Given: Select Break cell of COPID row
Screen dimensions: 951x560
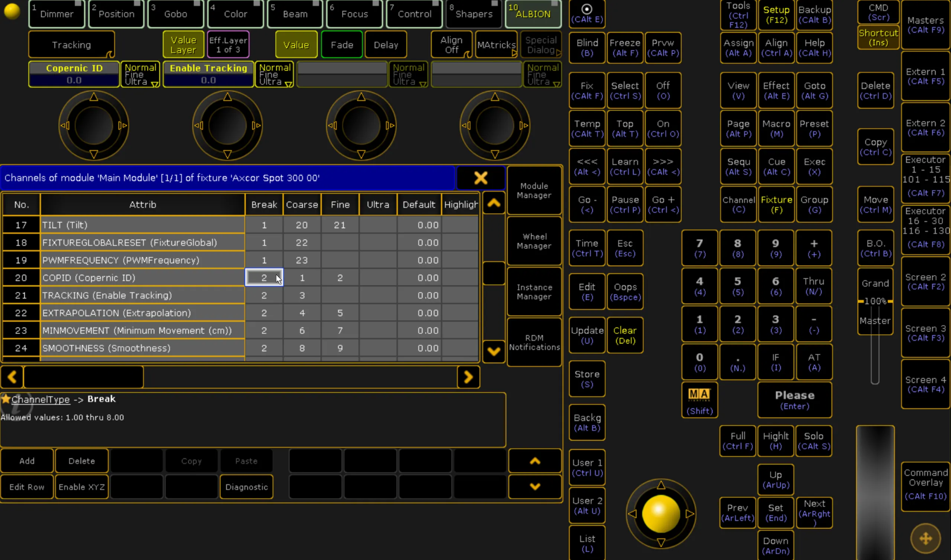Looking at the screenshot, I should [264, 277].
